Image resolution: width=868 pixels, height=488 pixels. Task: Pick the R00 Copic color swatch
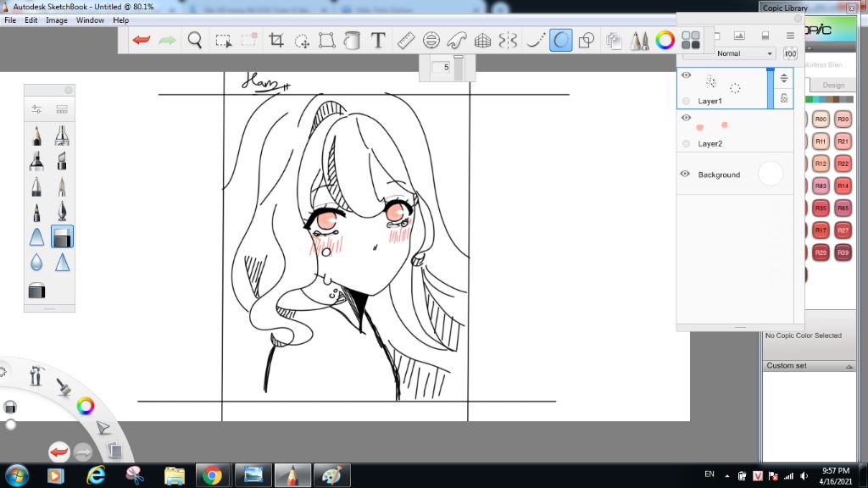pyautogui.click(x=821, y=119)
